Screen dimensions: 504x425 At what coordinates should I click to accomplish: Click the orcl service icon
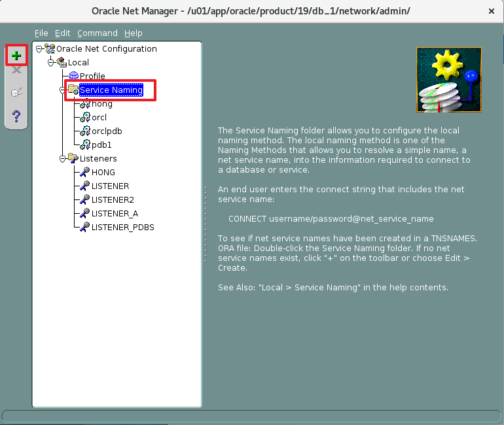[x=85, y=117]
